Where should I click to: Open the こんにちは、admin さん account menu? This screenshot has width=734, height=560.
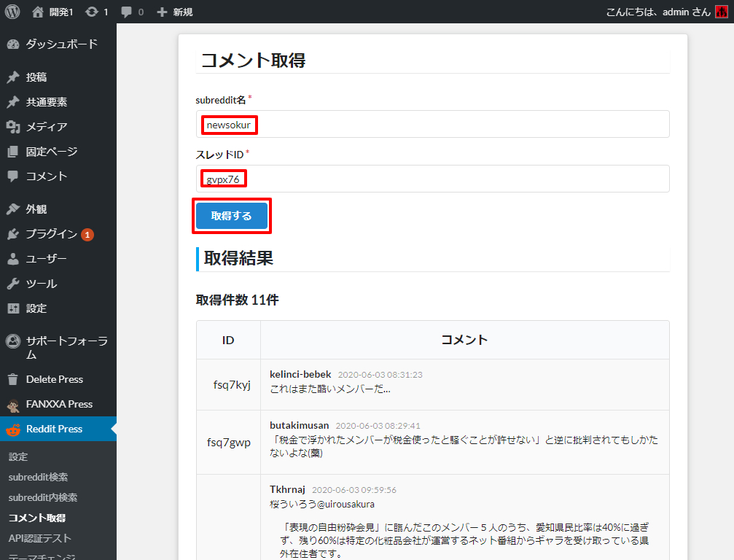click(667, 12)
